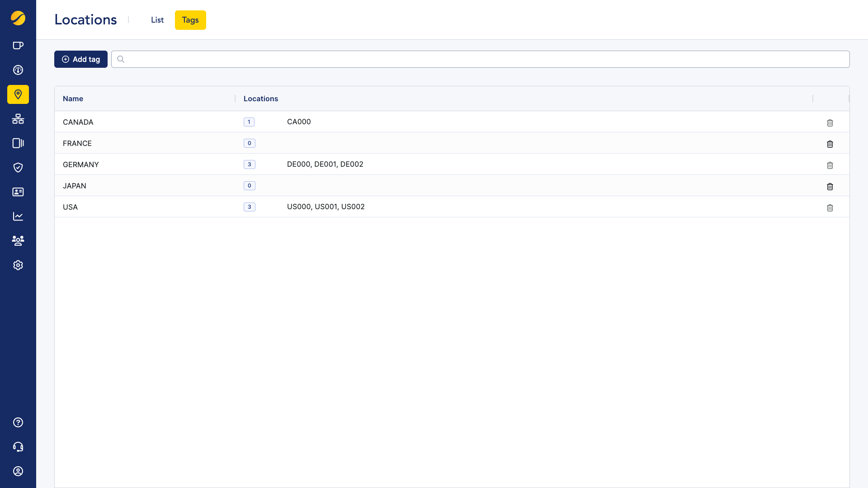Open the security shield icon
The width and height of the screenshot is (868, 488).
[18, 168]
